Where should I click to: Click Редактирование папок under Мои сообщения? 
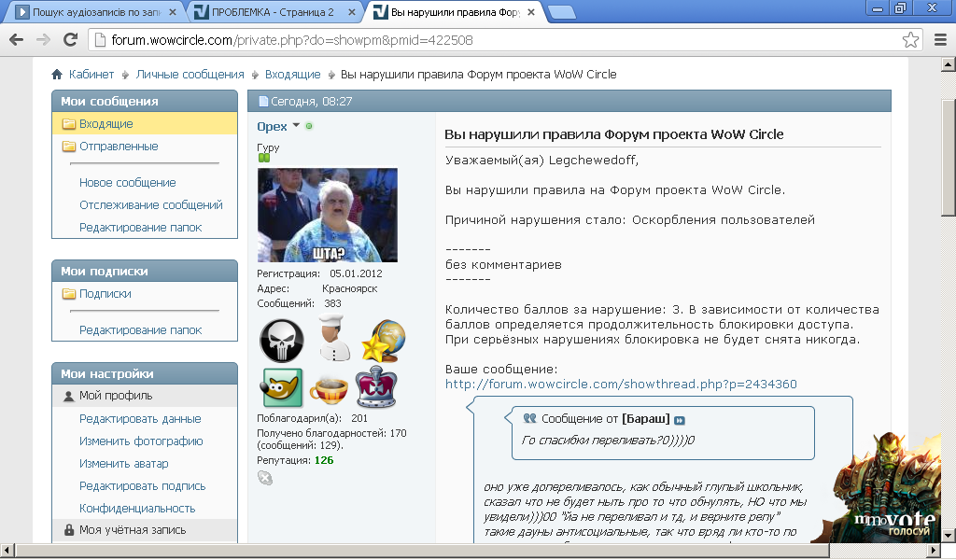point(140,228)
